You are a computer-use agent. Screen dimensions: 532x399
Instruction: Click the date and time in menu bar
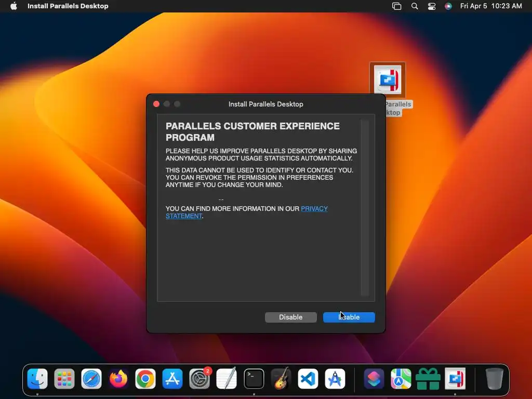[x=491, y=6]
